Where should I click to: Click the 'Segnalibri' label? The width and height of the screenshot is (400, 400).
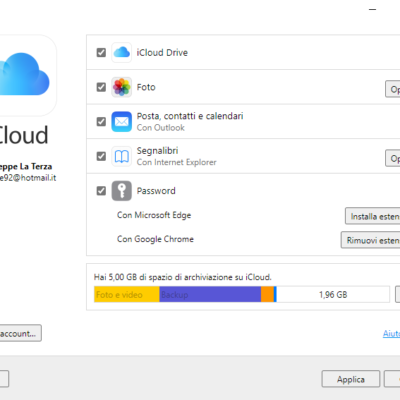157,151
